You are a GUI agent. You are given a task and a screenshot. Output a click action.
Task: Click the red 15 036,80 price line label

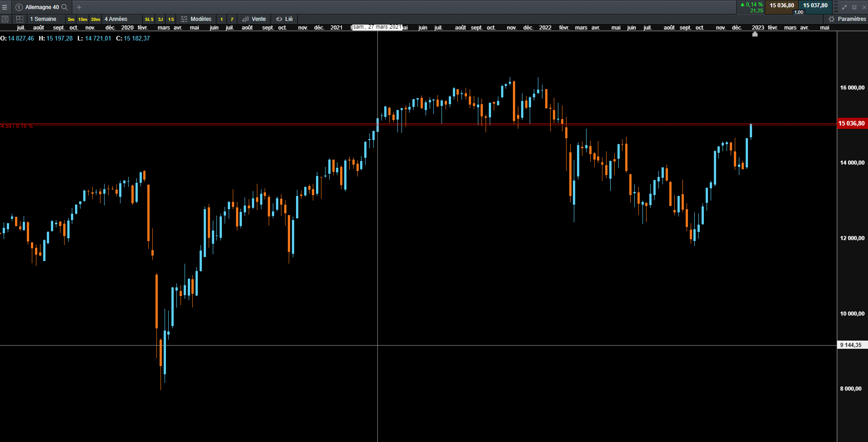click(x=852, y=123)
